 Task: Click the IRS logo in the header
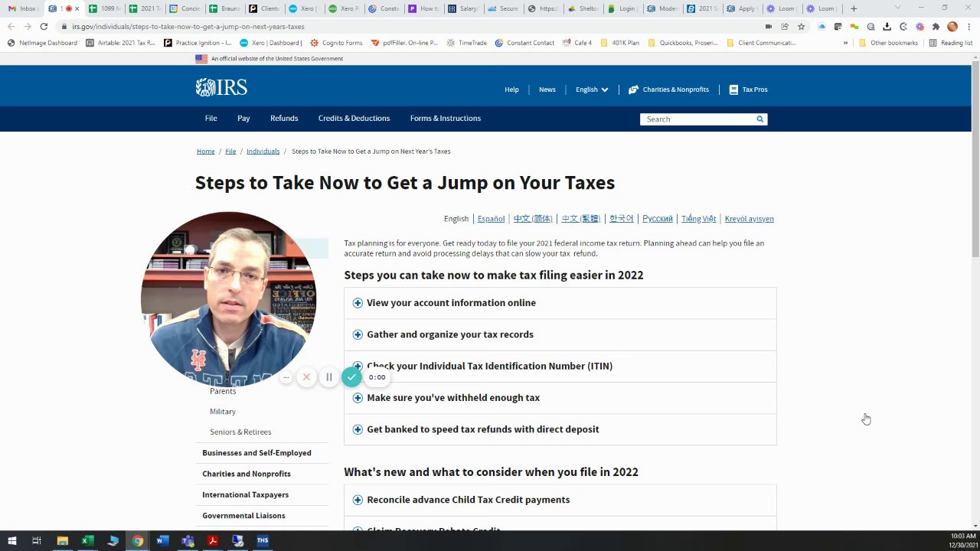221,87
